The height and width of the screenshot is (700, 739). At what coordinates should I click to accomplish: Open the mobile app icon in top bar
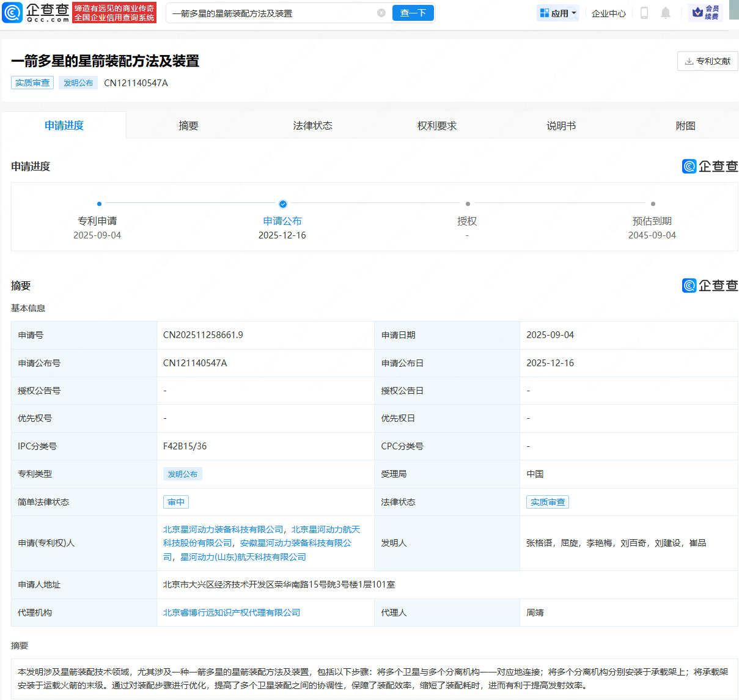click(x=644, y=12)
